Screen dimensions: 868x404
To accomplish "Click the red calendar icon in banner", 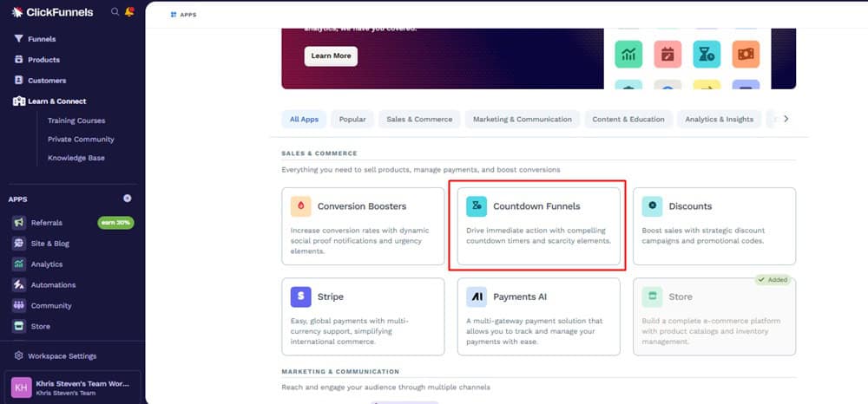I will (x=667, y=54).
